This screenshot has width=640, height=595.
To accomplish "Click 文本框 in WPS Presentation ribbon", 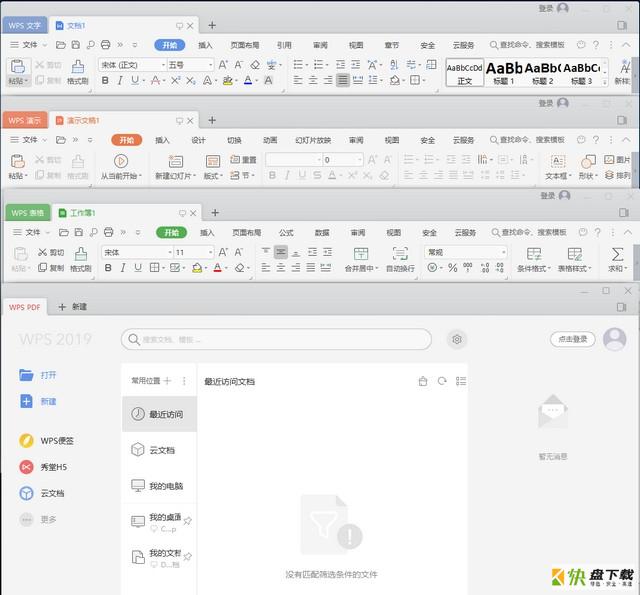I will [x=558, y=167].
